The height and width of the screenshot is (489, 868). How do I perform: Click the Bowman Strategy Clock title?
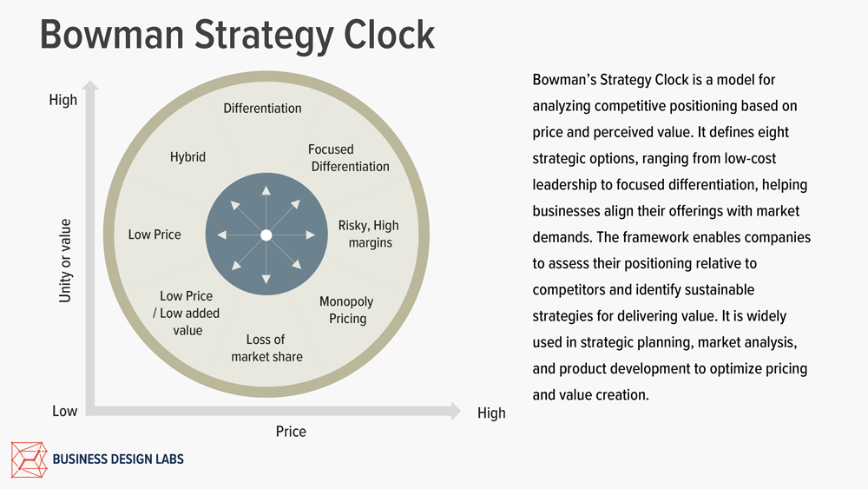click(x=237, y=36)
